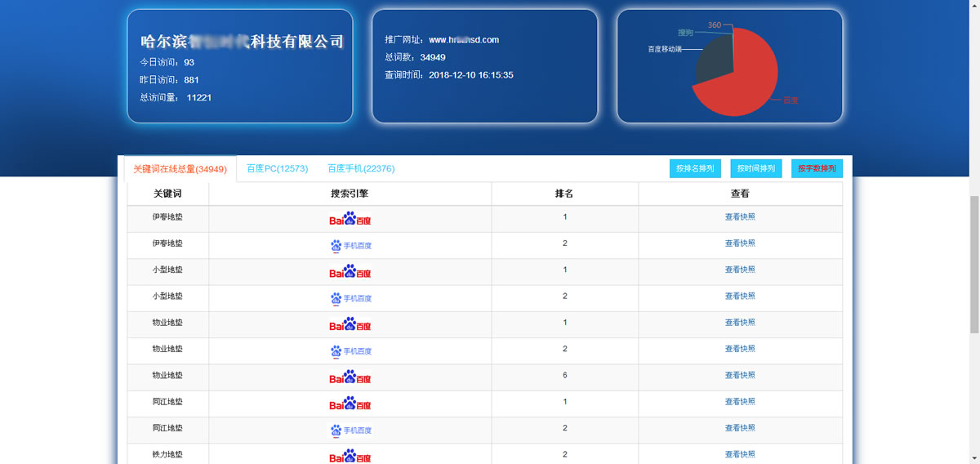
Task: Click mobile Baidu icon in 伊春地垫 row
Action: [350, 245]
